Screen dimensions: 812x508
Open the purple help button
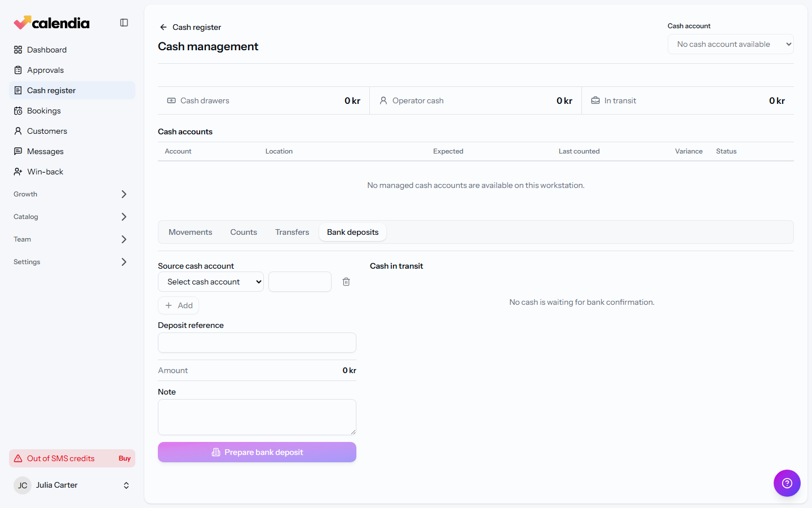coord(787,483)
